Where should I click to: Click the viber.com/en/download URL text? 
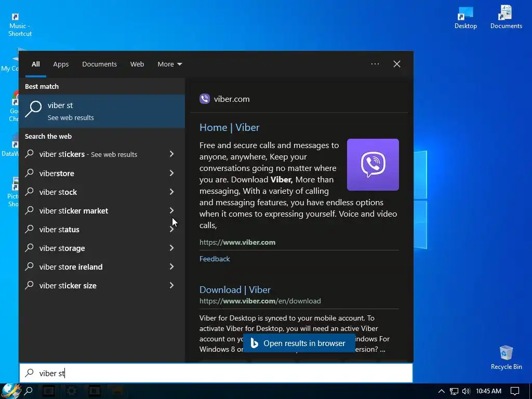click(260, 301)
